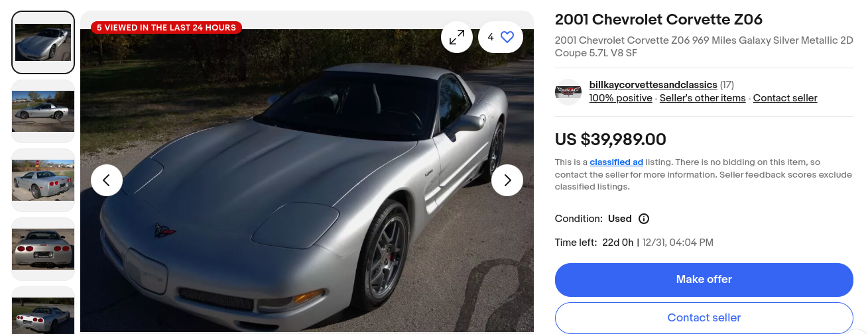Click Contact seller text link near seller name
The image size is (868, 334).
[x=785, y=98]
